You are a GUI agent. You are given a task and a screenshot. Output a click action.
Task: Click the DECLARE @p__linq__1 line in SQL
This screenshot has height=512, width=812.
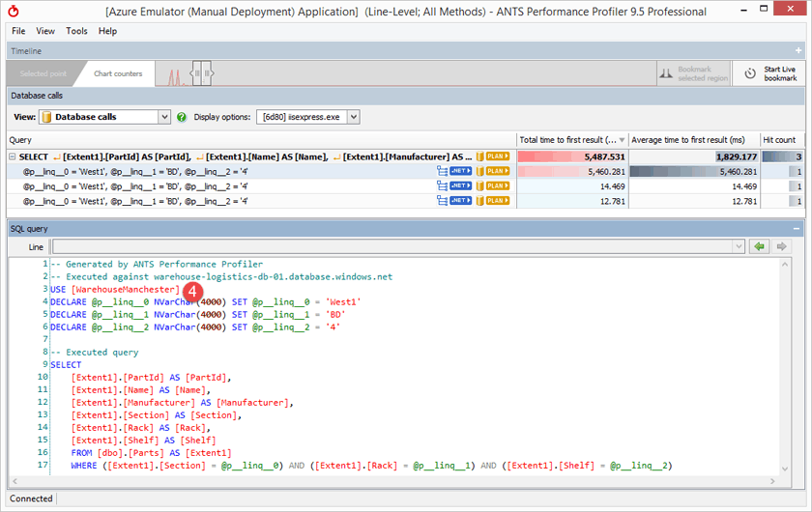point(198,314)
